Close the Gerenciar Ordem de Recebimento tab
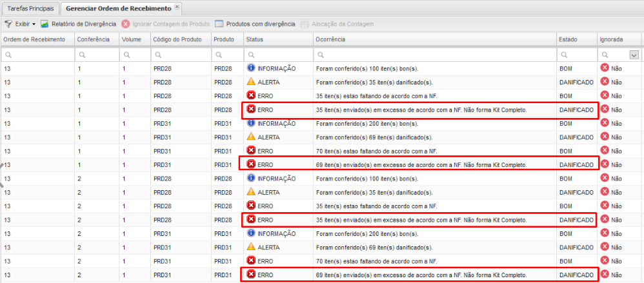644x283 pixels. (177, 7)
